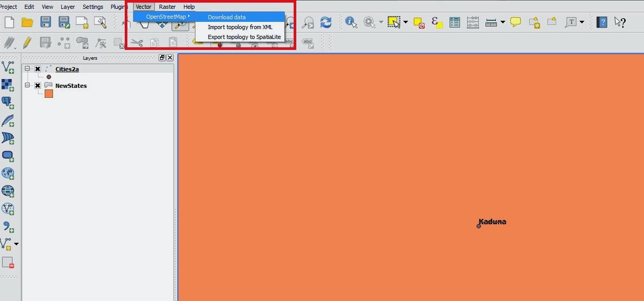Open the Project menu
This screenshot has width=644, height=301.
coord(8,7)
